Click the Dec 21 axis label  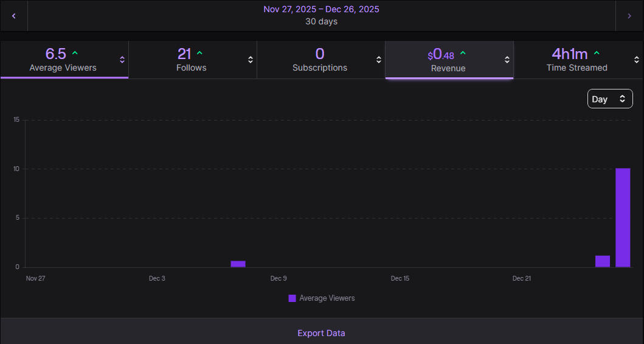[522, 278]
